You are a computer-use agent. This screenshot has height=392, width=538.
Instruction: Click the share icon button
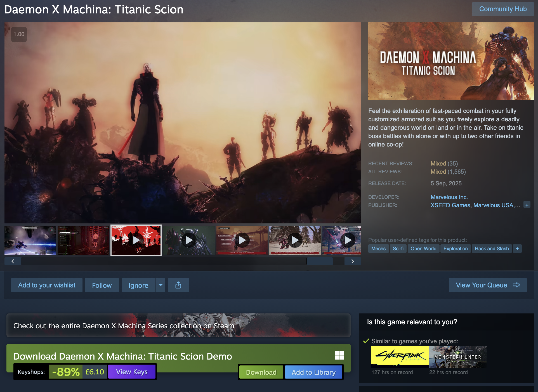coord(178,285)
